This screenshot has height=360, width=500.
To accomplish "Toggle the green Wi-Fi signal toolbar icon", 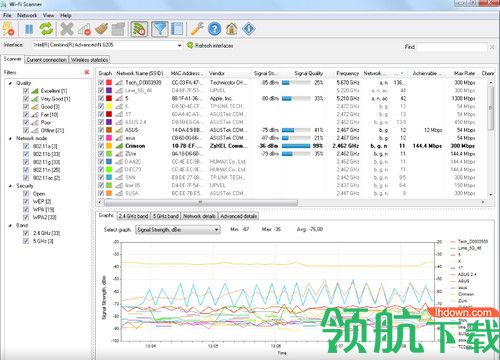I will pyautogui.click(x=139, y=29).
